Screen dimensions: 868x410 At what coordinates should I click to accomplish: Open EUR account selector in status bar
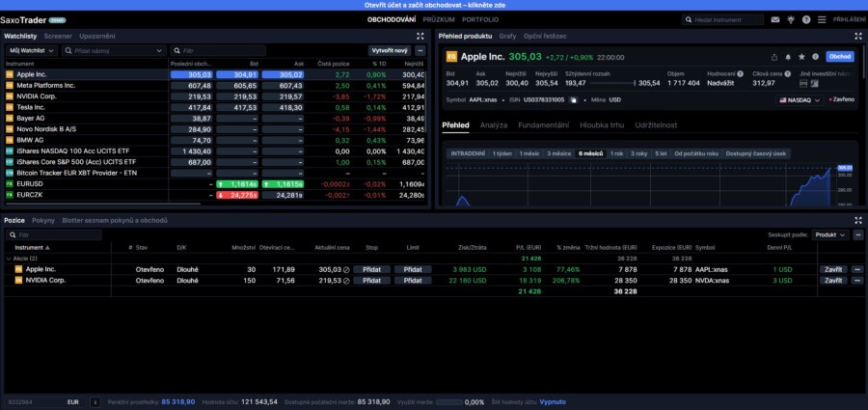73,402
